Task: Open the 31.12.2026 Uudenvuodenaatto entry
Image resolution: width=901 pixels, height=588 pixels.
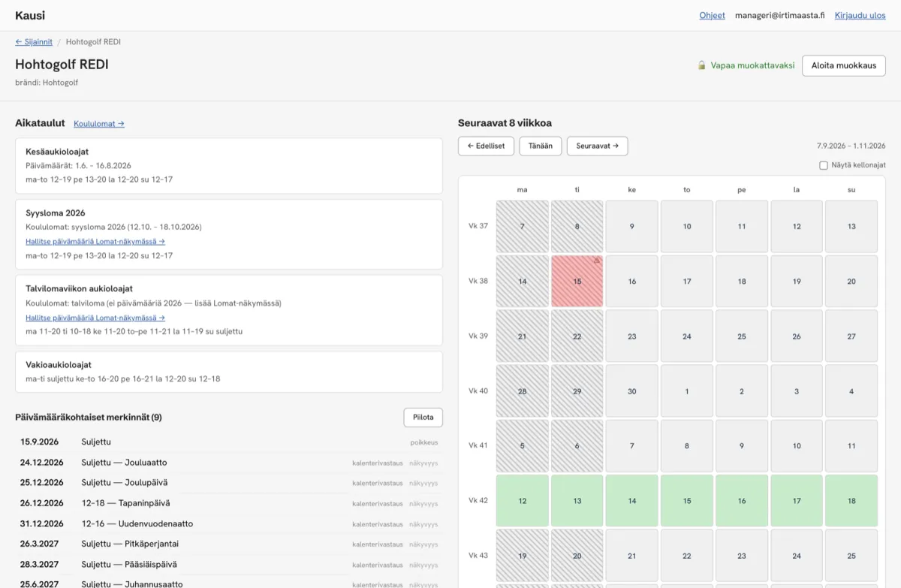Action: pyautogui.click(x=229, y=523)
